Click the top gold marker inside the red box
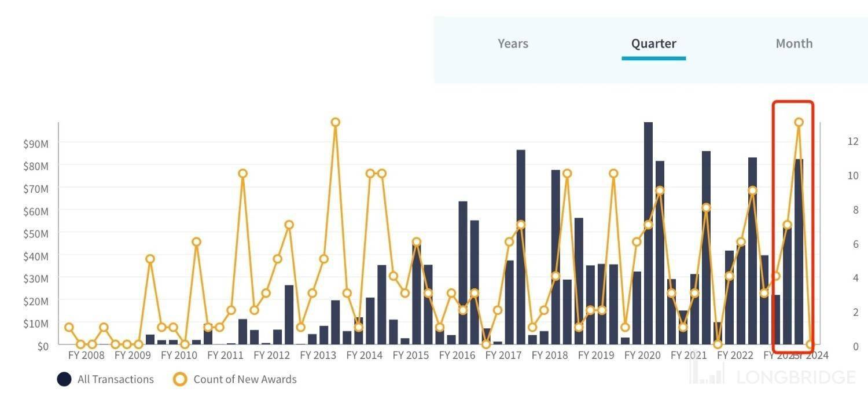 pyautogui.click(x=799, y=122)
